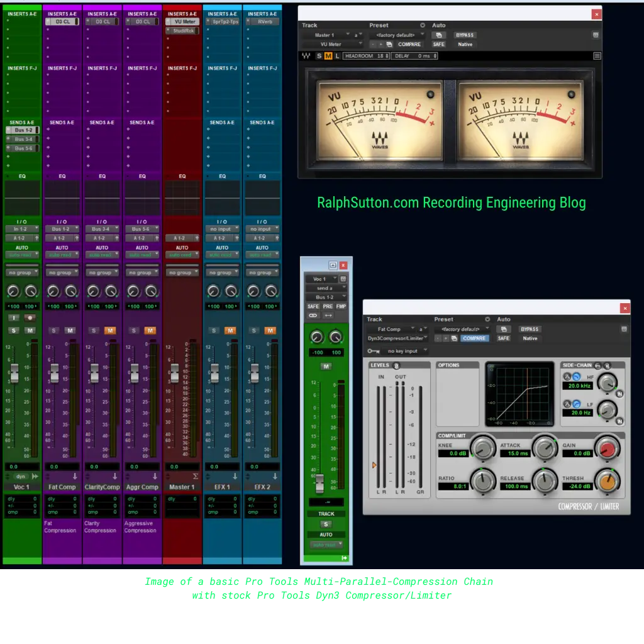The image size is (644, 644).
Task: Click the expand arrow at bottom of send window
Action: (344, 558)
